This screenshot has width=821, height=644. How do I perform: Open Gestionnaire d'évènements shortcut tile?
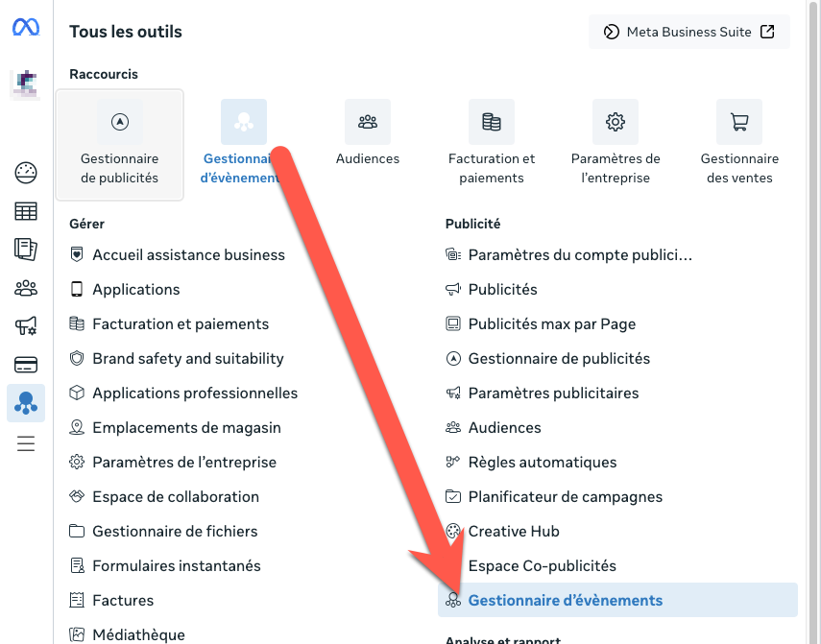pos(244,142)
